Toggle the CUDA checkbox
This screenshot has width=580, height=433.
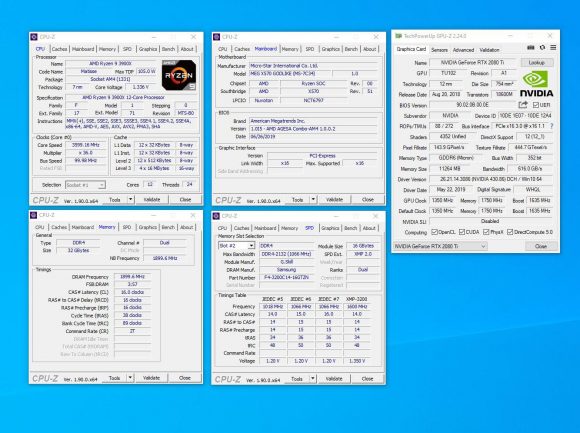462,232
